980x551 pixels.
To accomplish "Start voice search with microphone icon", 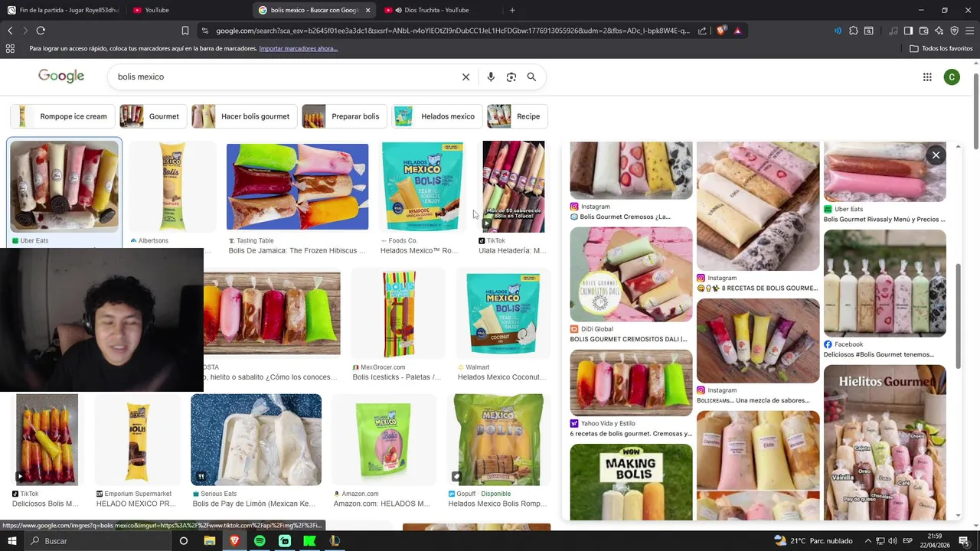I will click(491, 77).
